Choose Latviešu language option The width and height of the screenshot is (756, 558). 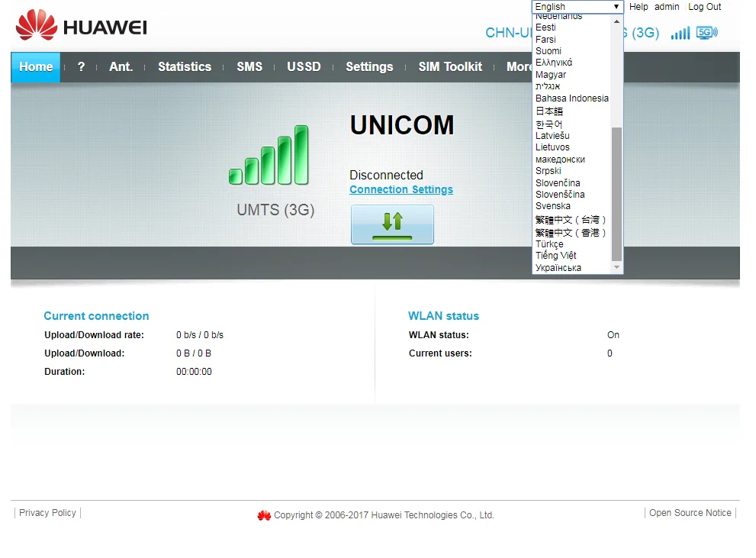(571, 136)
